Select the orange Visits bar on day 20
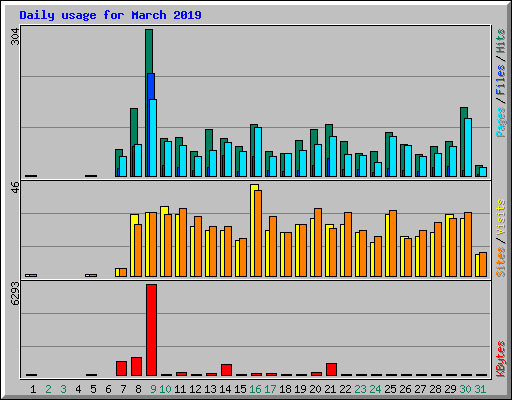 click(x=318, y=242)
